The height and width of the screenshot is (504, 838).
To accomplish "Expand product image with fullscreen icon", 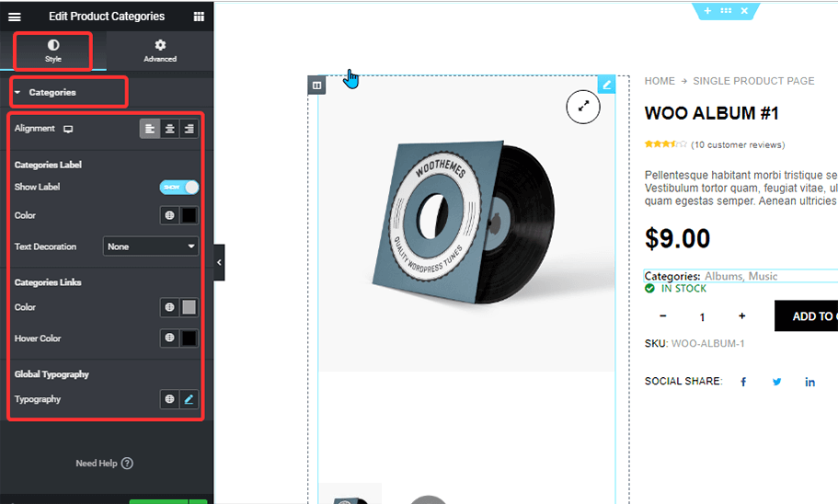I will [583, 107].
